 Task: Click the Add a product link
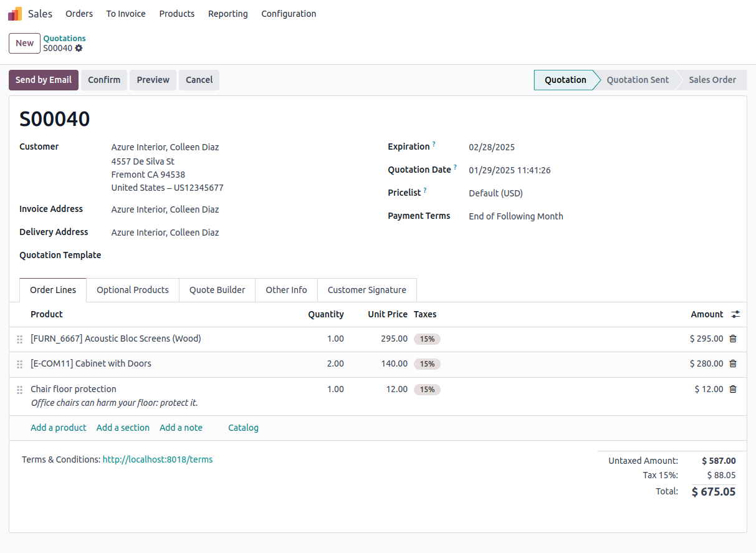[x=59, y=428]
